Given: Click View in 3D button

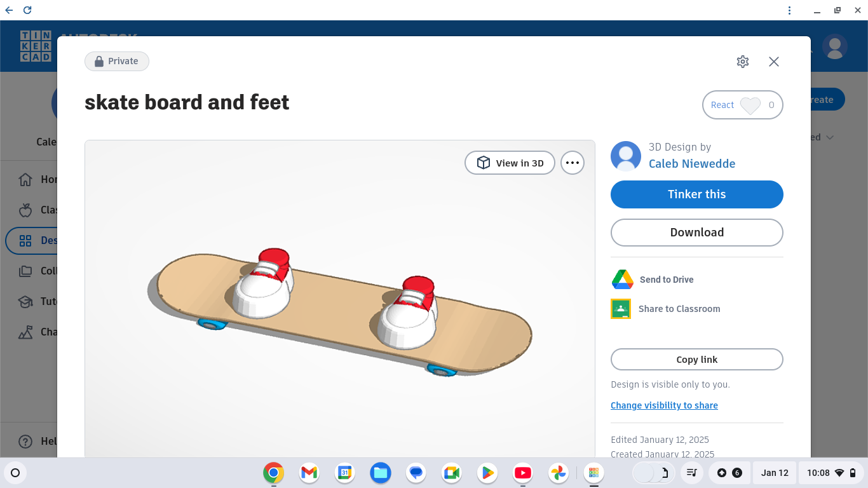Looking at the screenshot, I should click(x=510, y=163).
